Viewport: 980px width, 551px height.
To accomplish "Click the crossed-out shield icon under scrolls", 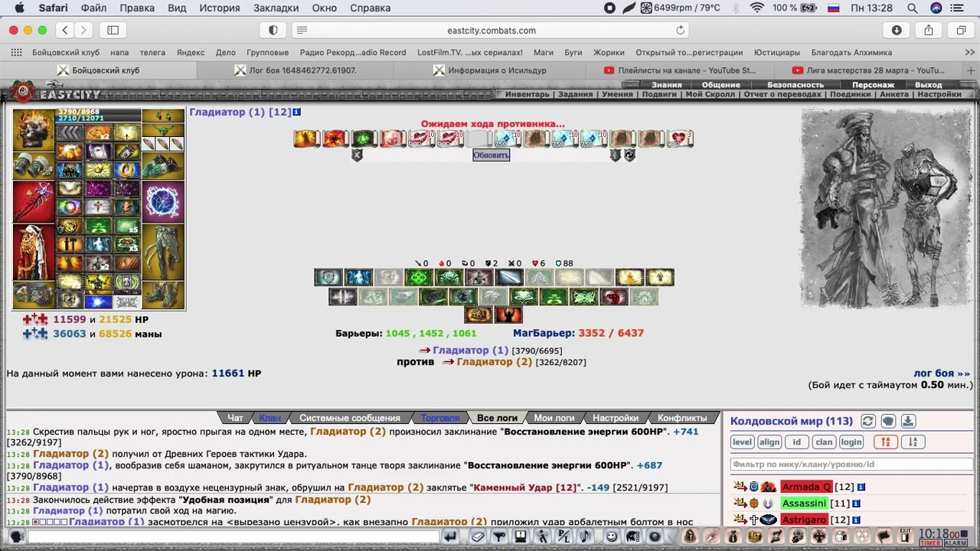I will click(x=357, y=155).
